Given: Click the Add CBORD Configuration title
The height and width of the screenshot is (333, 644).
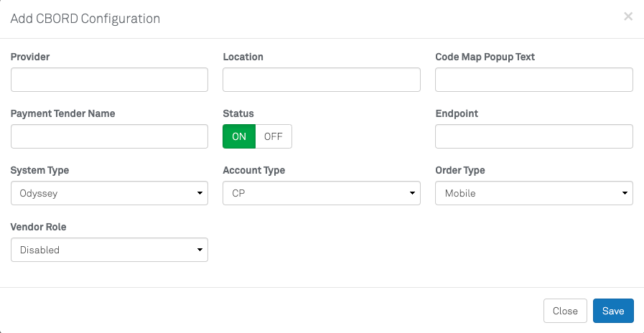Looking at the screenshot, I should [x=85, y=18].
